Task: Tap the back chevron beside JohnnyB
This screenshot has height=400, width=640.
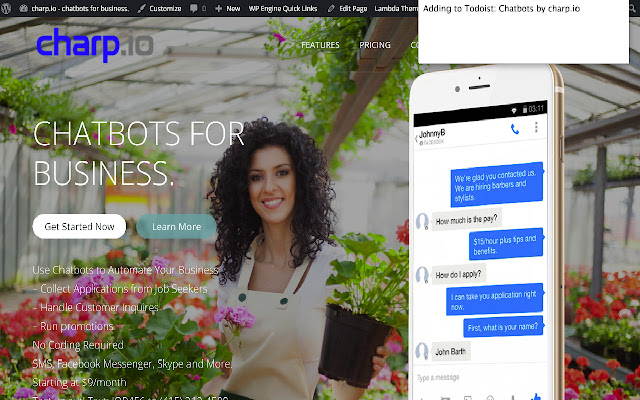Action: click(x=416, y=139)
